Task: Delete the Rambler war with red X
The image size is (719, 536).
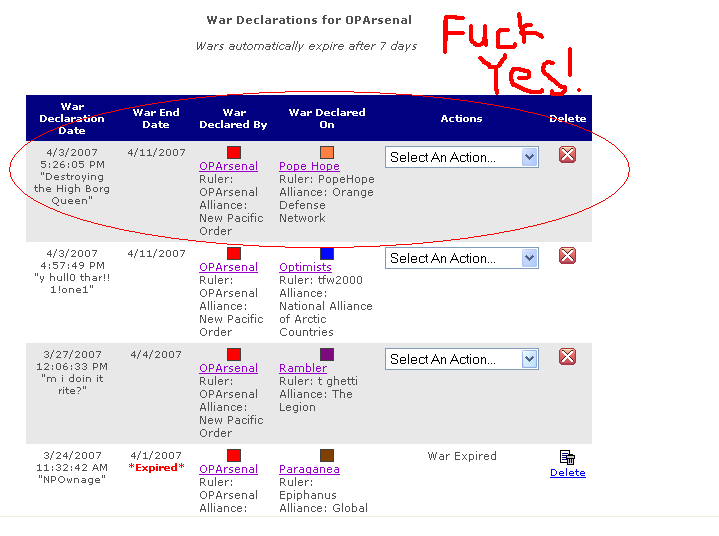Action: coord(567,356)
